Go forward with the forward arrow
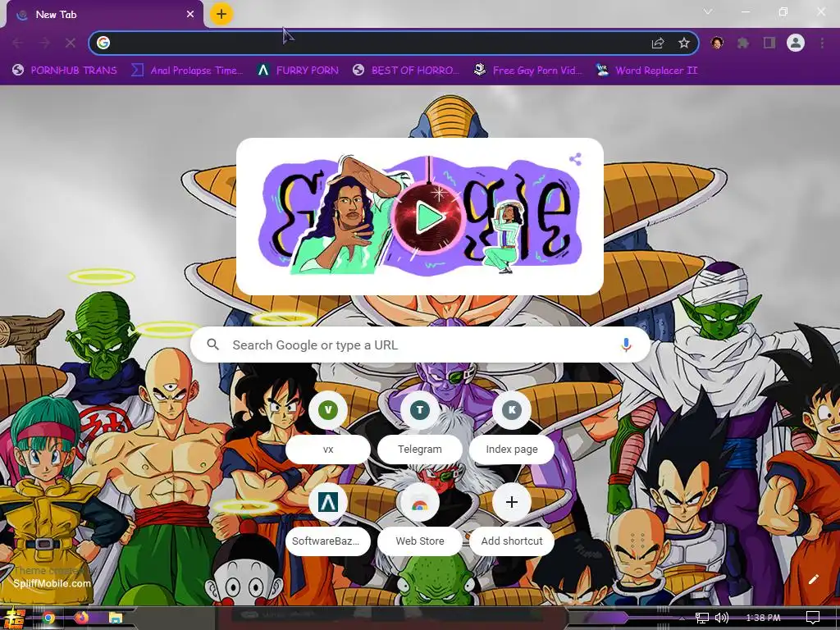Image resolution: width=840 pixels, height=630 pixels. pos(44,43)
